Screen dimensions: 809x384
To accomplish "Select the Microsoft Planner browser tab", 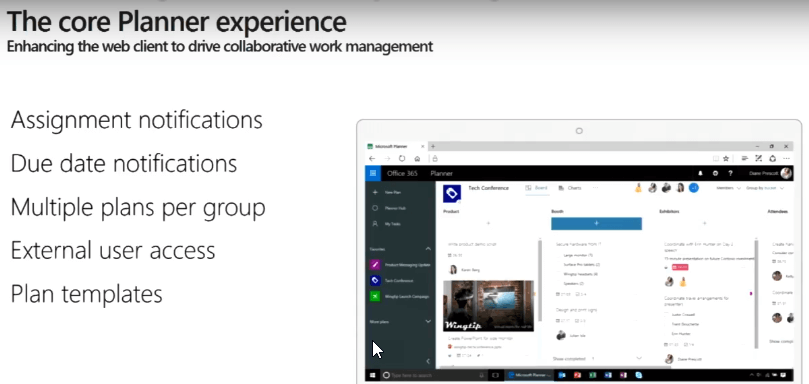I will click(395, 147).
